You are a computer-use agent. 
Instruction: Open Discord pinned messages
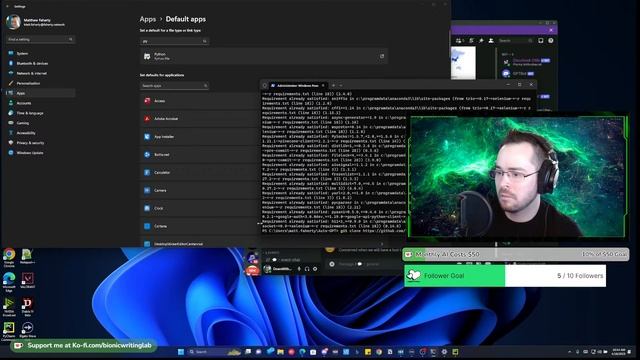pyautogui.click(x=481, y=40)
